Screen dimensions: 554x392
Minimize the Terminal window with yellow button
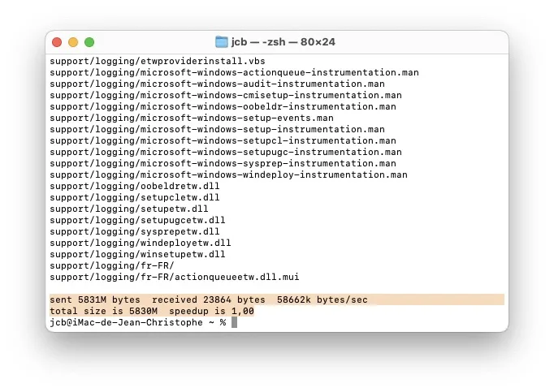tap(73, 42)
